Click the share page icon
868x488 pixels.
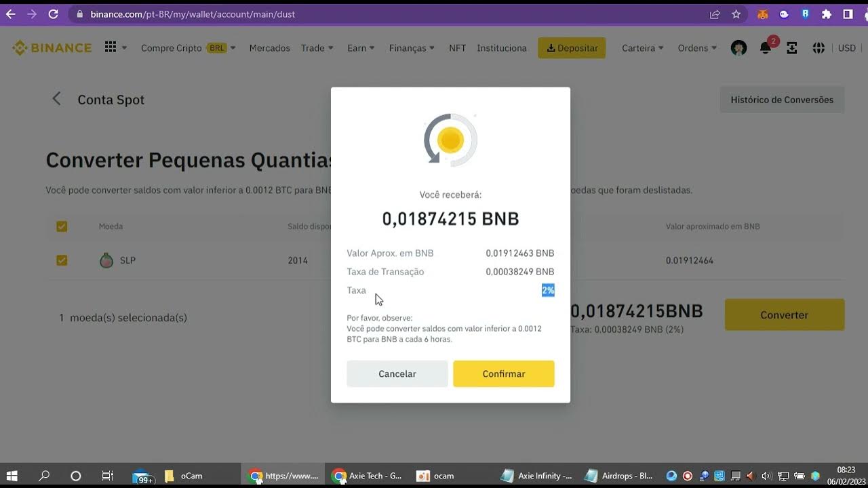coord(715,14)
